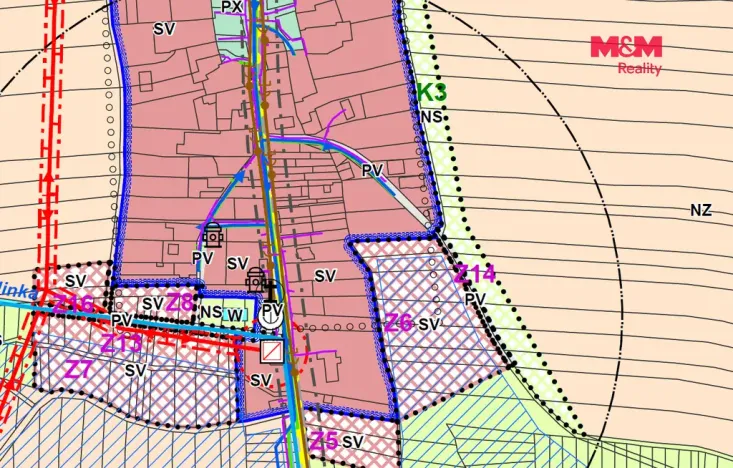Viewport: 733px width, 468px height.
Task: Click the PV label below Z14
Action: click(475, 299)
